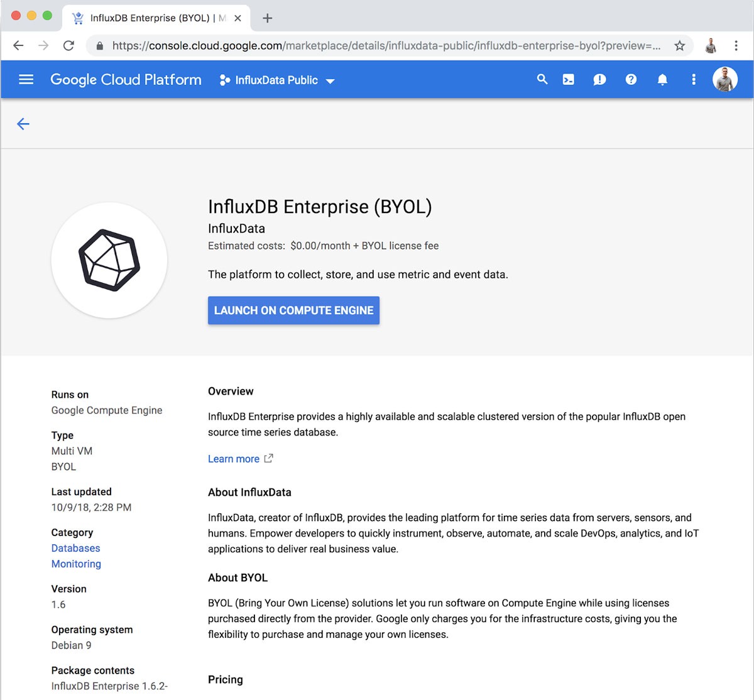The height and width of the screenshot is (700, 754).
Task: Open the feedback exclamation icon
Action: tap(599, 79)
